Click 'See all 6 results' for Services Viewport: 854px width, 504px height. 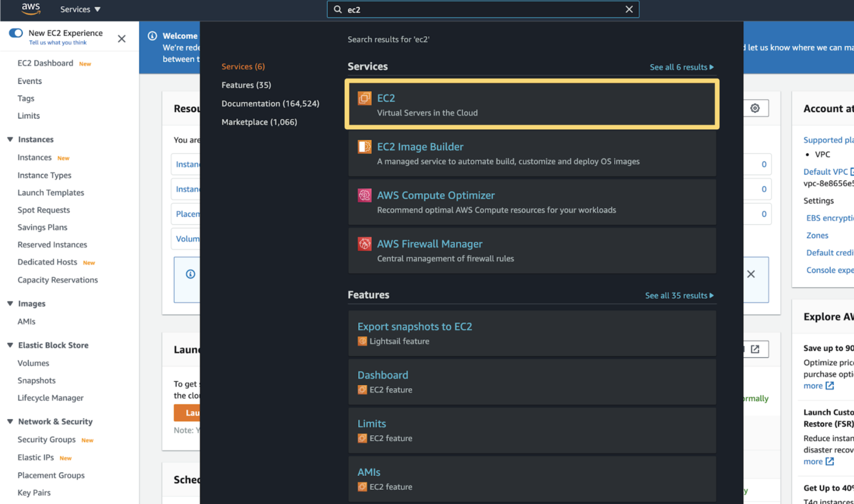point(681,67)
